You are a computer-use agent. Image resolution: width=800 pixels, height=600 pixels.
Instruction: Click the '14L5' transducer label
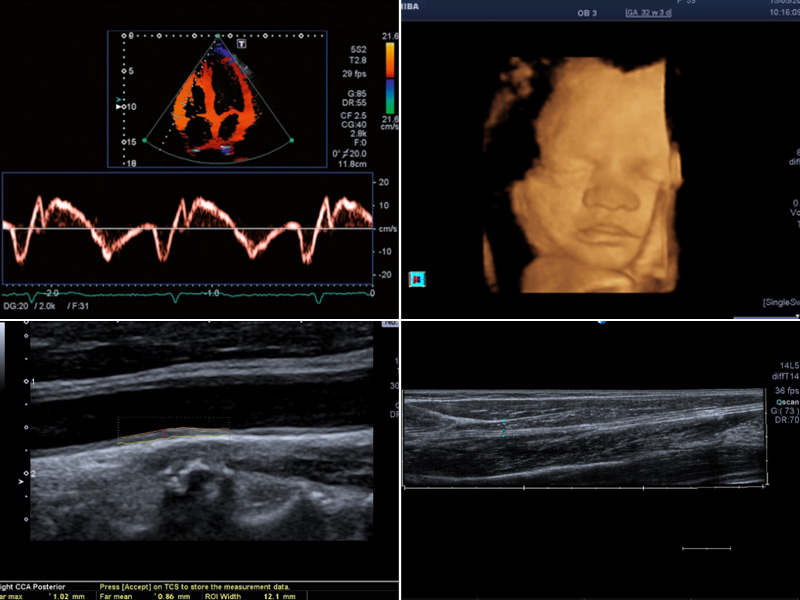point(789,365)
